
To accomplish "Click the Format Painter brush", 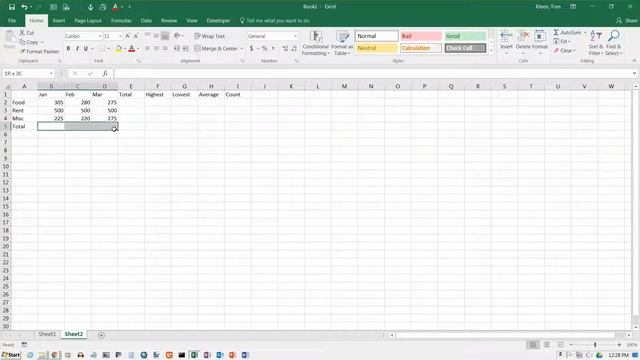I will pos(39,51).
